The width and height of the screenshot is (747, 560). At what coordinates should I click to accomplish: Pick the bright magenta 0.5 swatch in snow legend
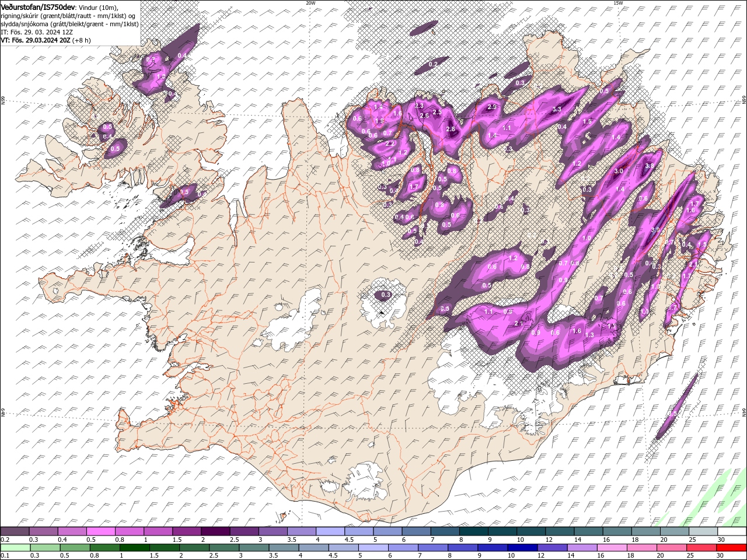(100, 531)
